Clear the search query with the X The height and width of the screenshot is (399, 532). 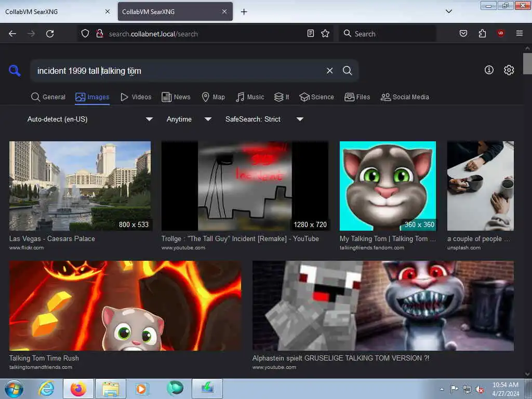pos(329,71)
